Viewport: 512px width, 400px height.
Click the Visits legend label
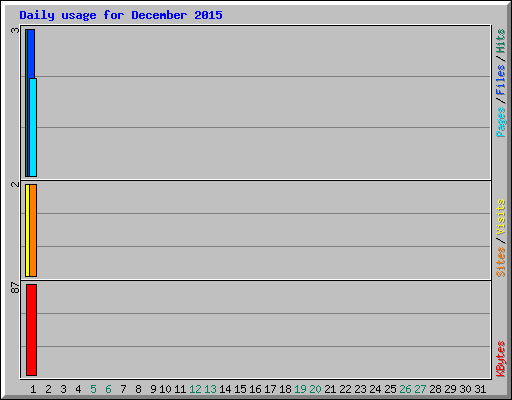(501, 218)
